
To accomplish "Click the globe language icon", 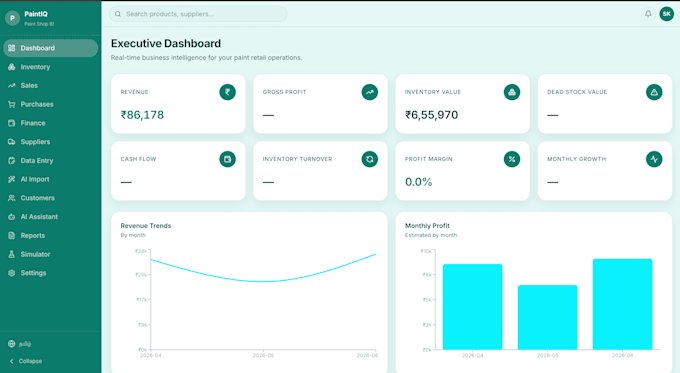I will (x=12, y=344).
